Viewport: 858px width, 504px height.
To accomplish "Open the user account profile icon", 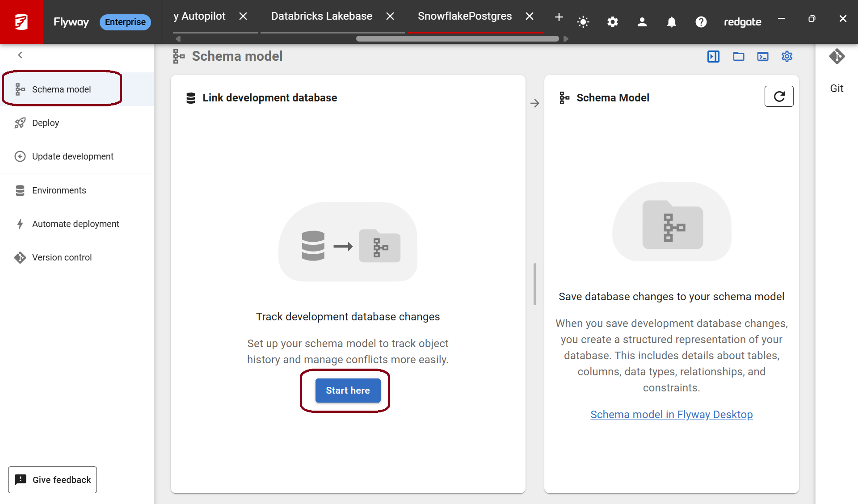I will click(642, 22).
